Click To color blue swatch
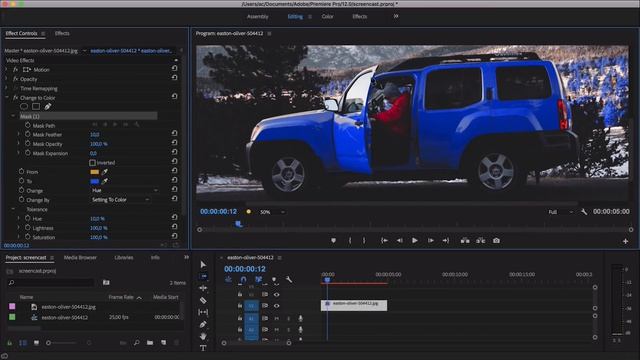The width and height of the screenshot is (640, 360). (95, 181)
